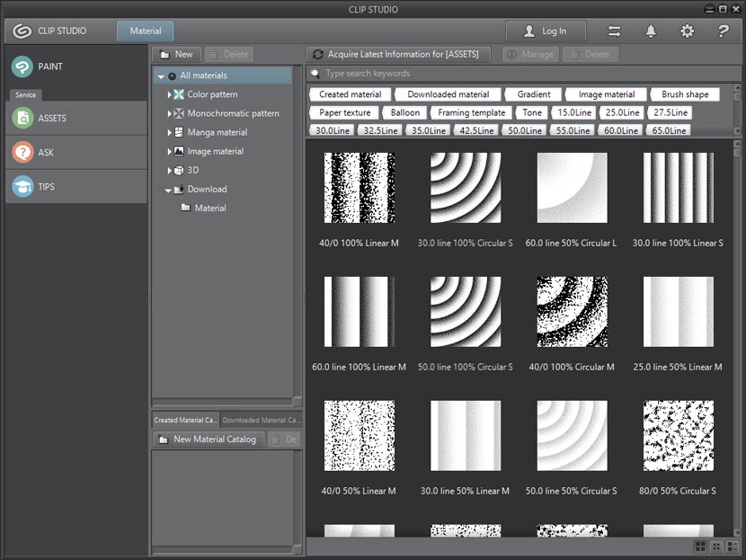The height and width of the screenshot is (560, 746).
Task: Open the settings gear icon
Action: tap(687, 31)
